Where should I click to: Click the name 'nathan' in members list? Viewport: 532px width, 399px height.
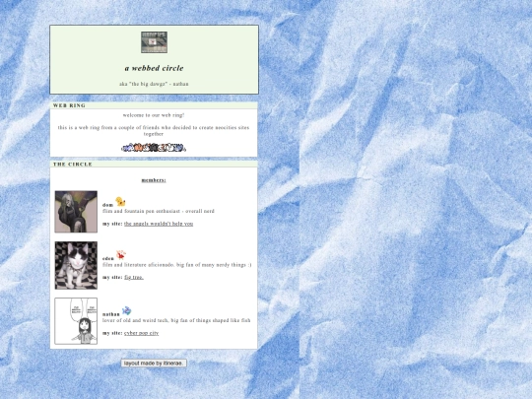coord(111,314)
